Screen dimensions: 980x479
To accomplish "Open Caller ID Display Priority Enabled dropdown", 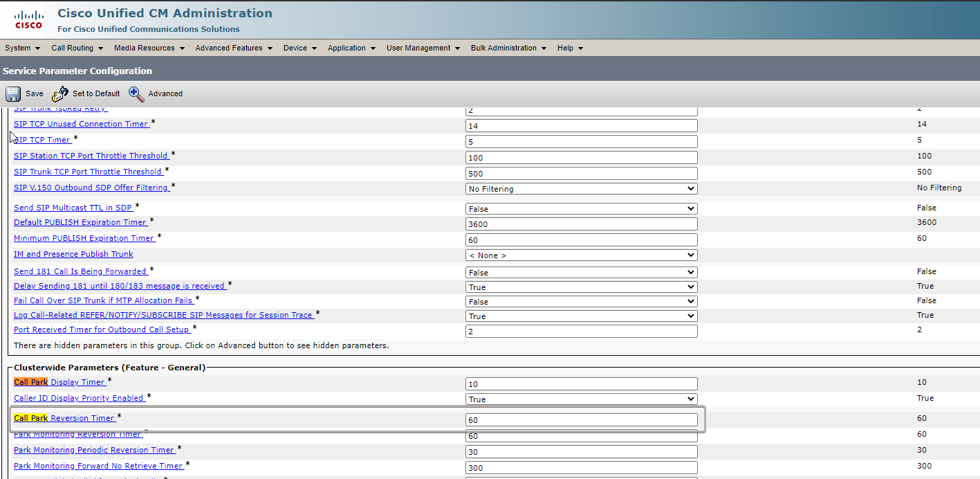I will click(581, 399).
